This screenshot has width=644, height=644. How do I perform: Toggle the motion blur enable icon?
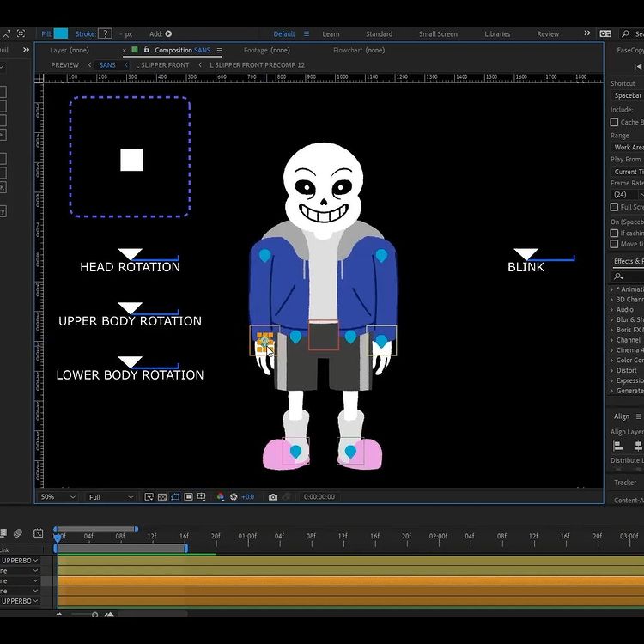[18, 533]
